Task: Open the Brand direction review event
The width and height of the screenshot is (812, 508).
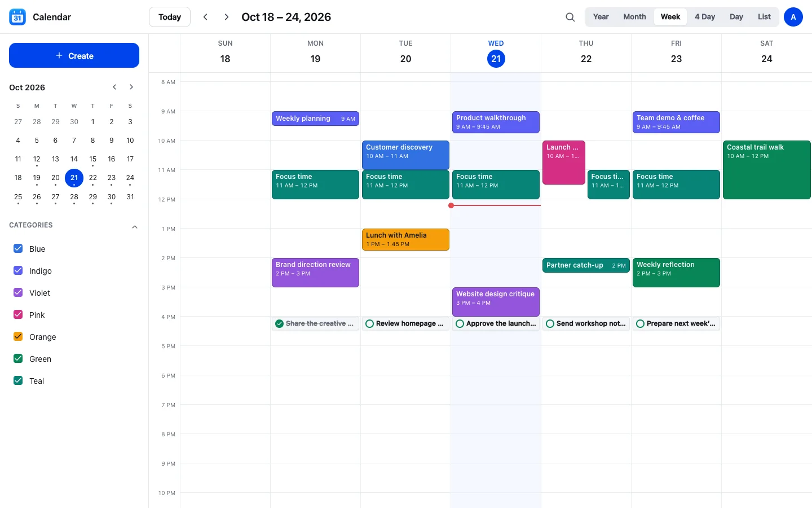Action: (315, 273)
